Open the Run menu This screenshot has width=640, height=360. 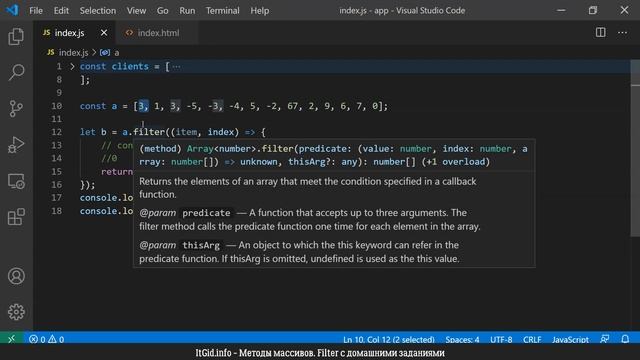click(187, 11)
